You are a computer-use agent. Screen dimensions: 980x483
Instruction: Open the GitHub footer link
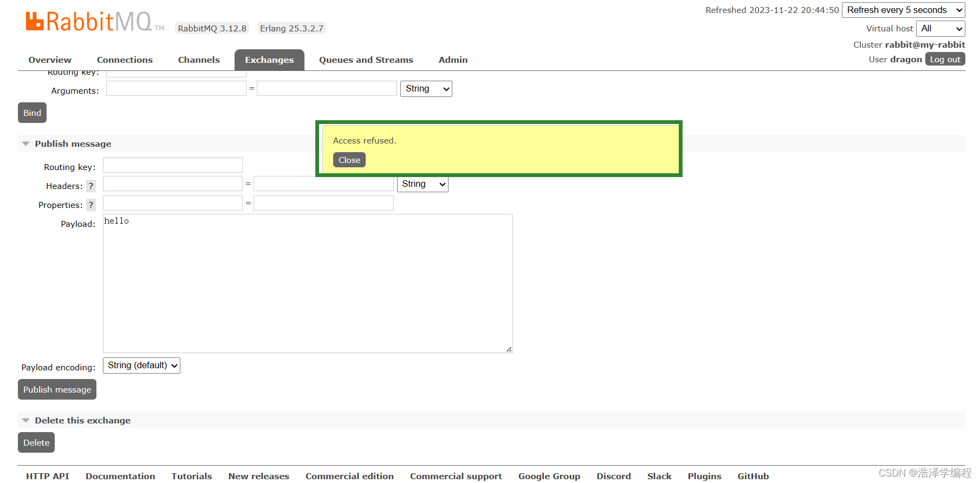[x=753, y=476]
